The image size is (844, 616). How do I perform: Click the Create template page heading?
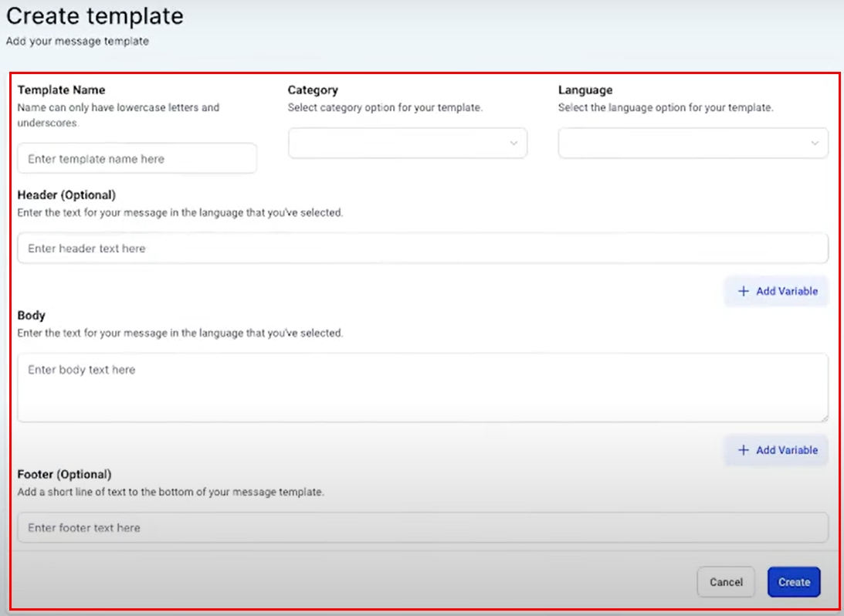coord(95,16)
